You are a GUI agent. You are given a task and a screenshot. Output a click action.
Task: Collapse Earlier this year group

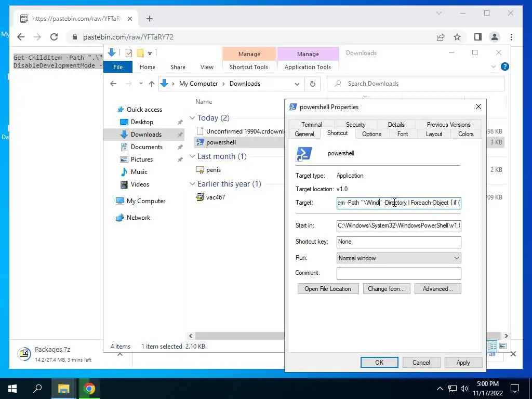tap(192, 183)
